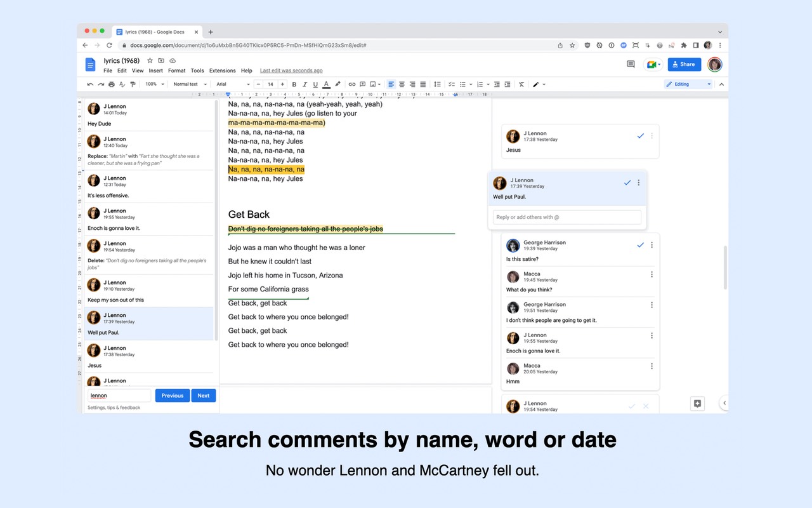Open the highlight color picker
This screenshot has height=508, width=812.
337,84
